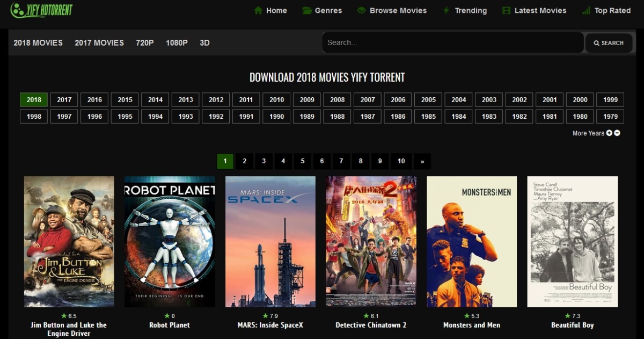This screenshot has height=339, width=644.
Task: Click the star icon under MARS: Inside SpaceX
Action: [x=266, y=316]
